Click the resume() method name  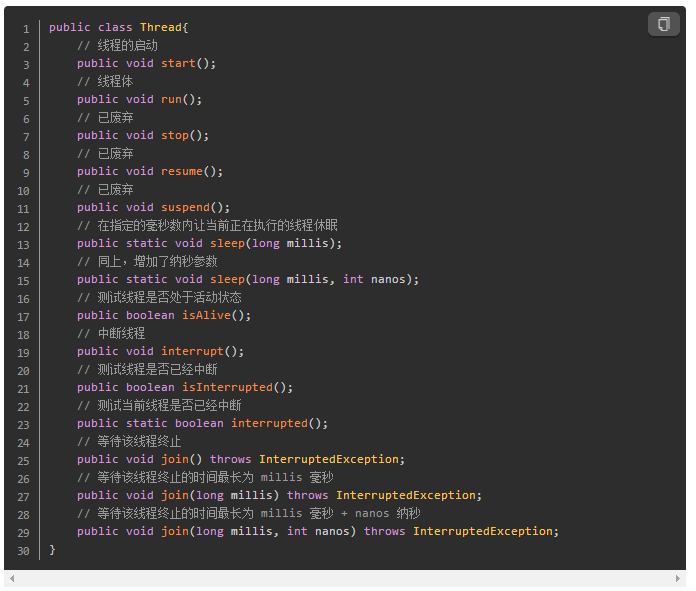click(x=182, y=171)
